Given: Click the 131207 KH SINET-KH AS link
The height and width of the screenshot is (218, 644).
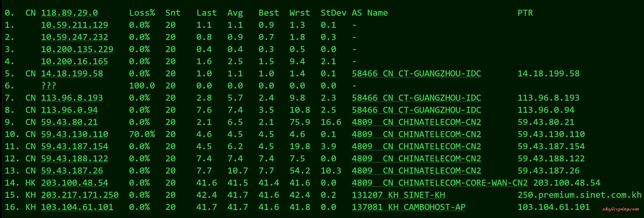Looking at the screenshot, I should click(398, 195).
